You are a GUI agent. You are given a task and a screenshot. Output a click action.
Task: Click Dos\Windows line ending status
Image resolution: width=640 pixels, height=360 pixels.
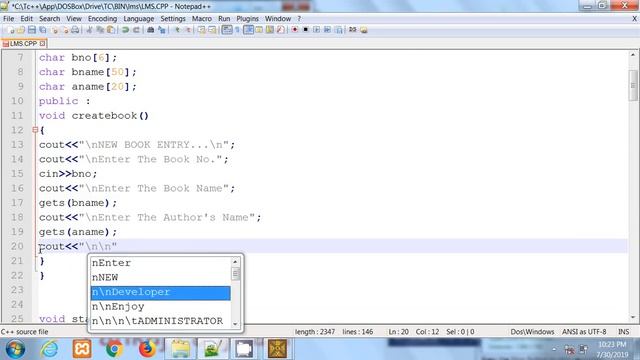(532, 332)
